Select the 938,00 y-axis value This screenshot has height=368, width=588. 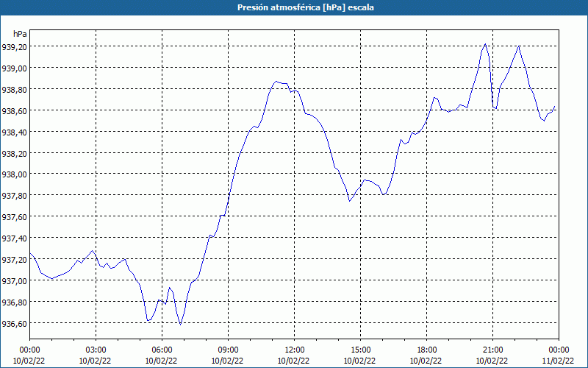(14, 174)
